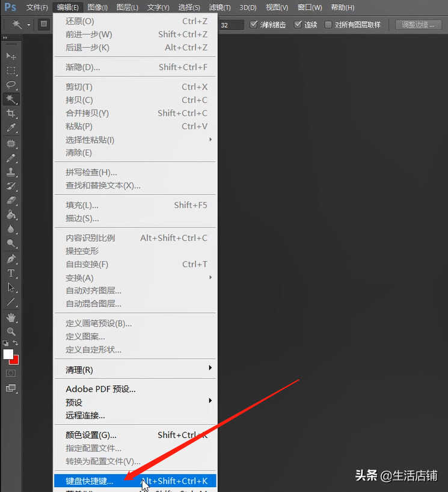Select the Path Selection tool

[11, 288]
